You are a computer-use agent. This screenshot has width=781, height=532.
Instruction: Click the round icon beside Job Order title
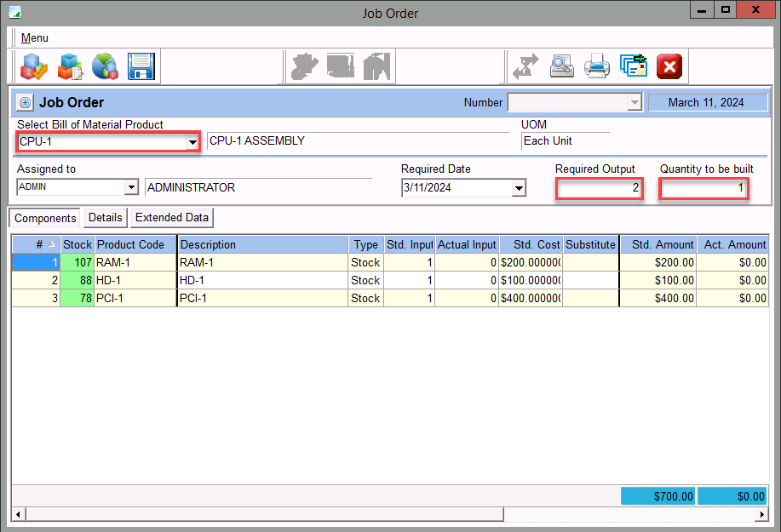coord(25,103)
